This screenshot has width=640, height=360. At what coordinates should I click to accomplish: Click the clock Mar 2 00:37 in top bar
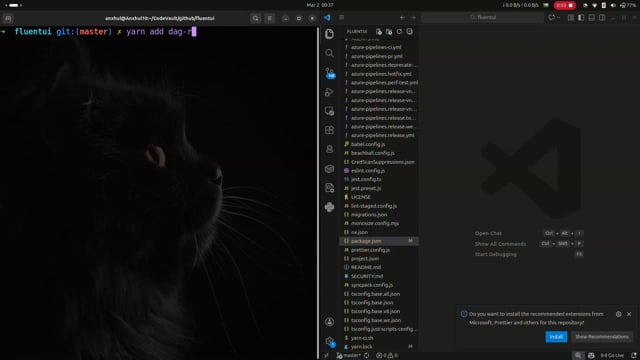pos(320,5)
